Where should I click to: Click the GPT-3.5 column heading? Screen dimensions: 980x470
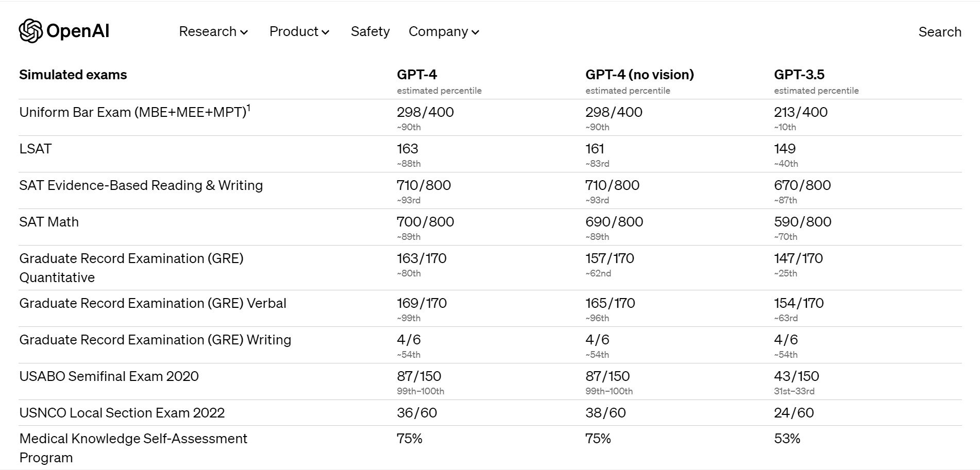pos(799,75)
